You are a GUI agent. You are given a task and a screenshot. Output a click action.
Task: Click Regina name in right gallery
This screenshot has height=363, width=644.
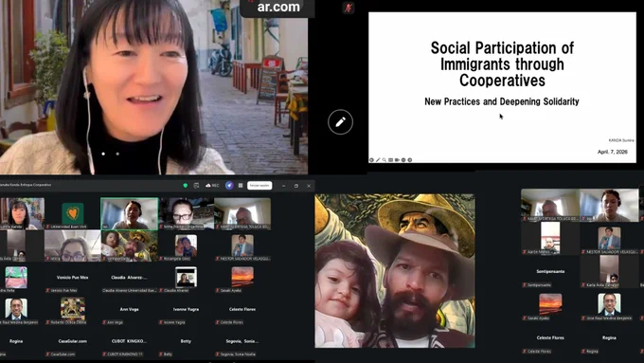[609, 338]
